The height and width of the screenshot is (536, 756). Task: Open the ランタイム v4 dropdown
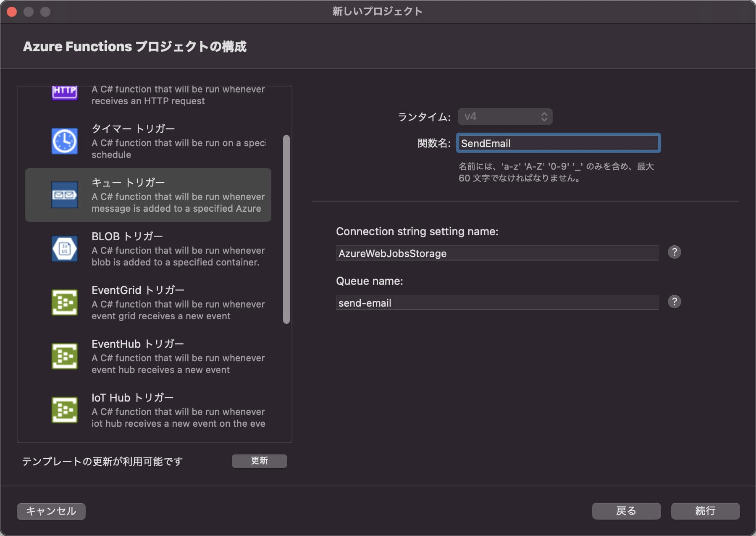click(505, 116)
